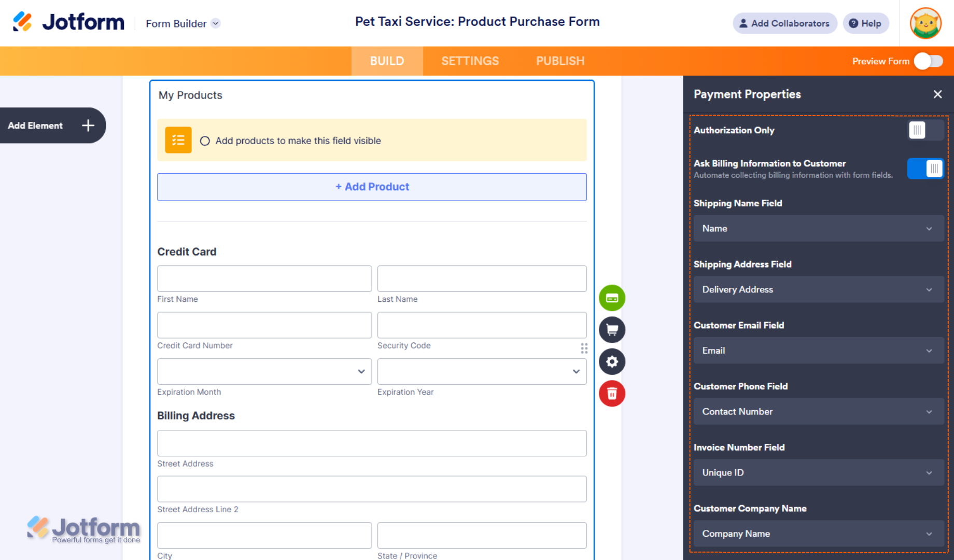Open the product list cart icon
The height and width of the screenshot is (560, 954).
click(612, 330)
